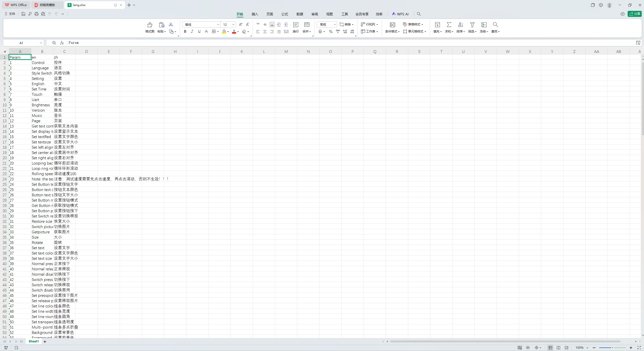Toggle Bold formatting
This screenshot has width=644, height=351.
click(185, 31)
